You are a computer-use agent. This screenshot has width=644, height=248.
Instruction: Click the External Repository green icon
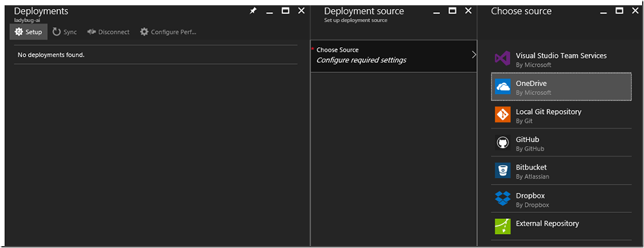click(503, 226)
